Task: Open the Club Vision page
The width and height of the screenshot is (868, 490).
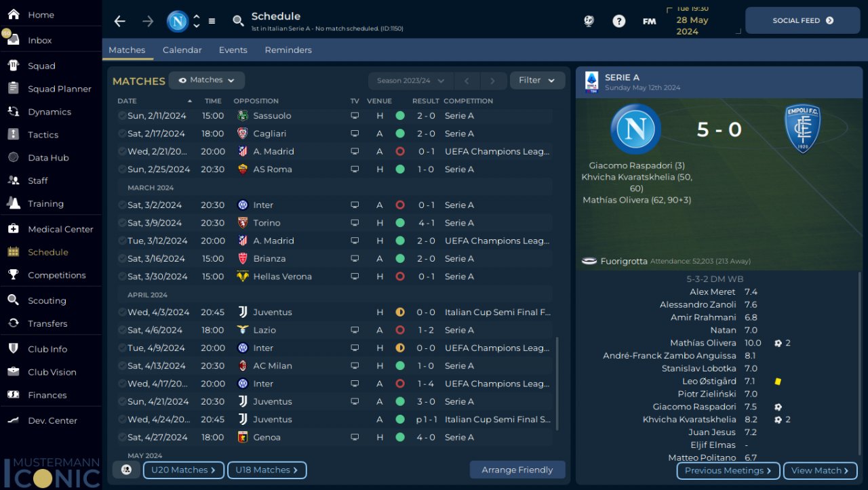Action: [x=51, y=372]
